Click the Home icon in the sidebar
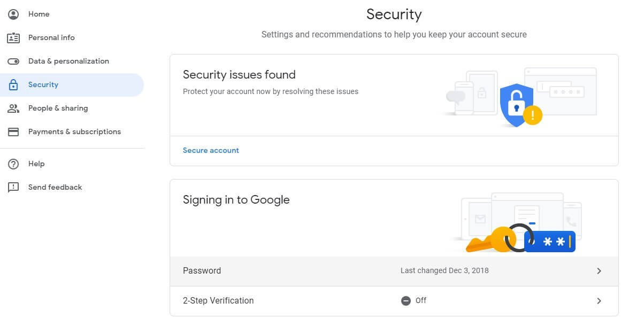The height and width of the screenshot is (326, 644). point(13,14)
